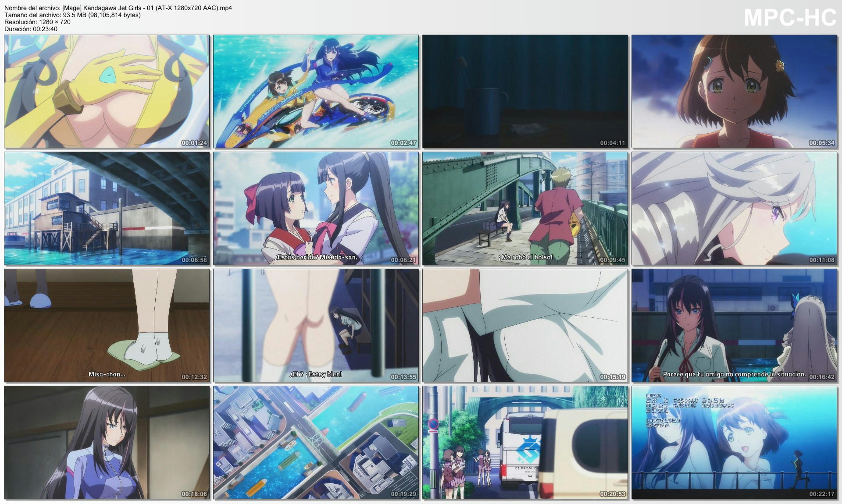Screen dimensions: 842x504
Task: Select thumbnail subtitled 'Parece que tu amiga...'
Action: [735, 326]
